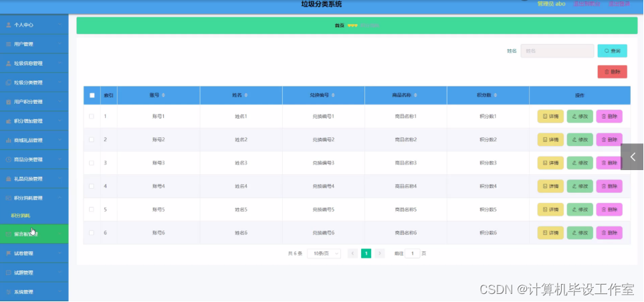
Task: Click the 退出到前台 header link
Action: pos(586,4)
